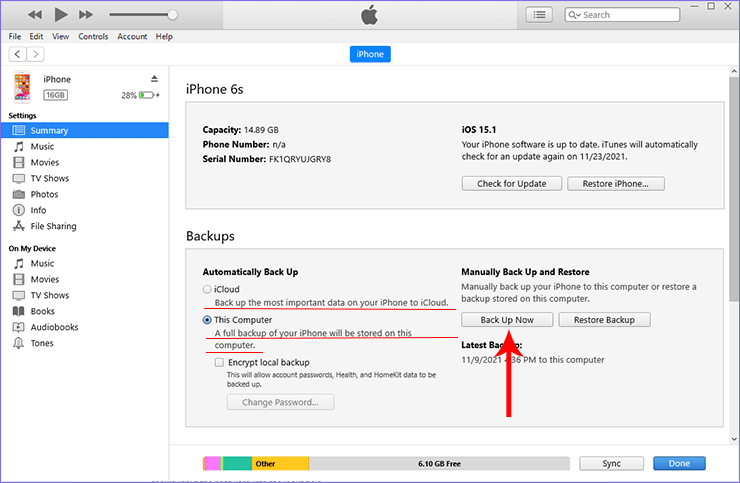Click the Sync button

point(611,464)
